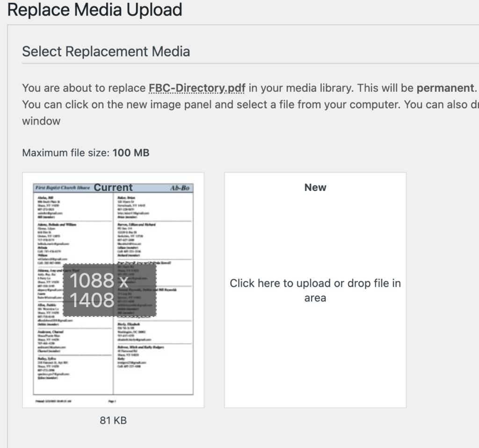Click the 'New' label in upload panel
The width and height of the screenshot is (479, 448).
(x=315, y=187)
